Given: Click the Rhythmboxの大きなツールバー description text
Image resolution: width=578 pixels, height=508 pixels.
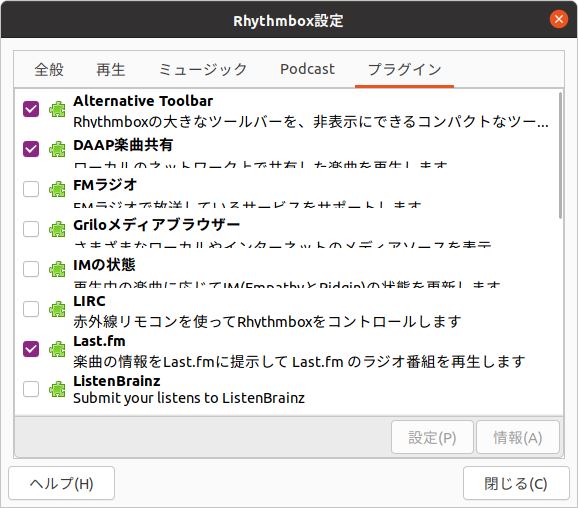Looking at the screenshot, I should click(x=311, y=122).
